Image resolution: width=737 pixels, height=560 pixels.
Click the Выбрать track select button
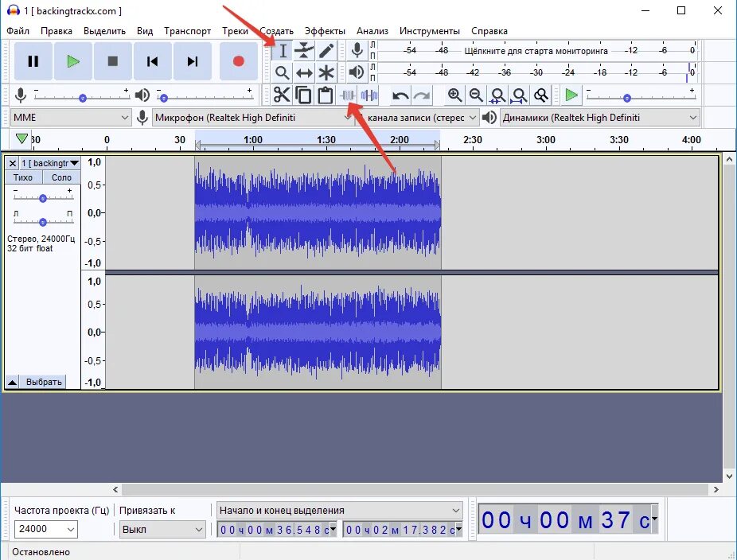(44, 382)
